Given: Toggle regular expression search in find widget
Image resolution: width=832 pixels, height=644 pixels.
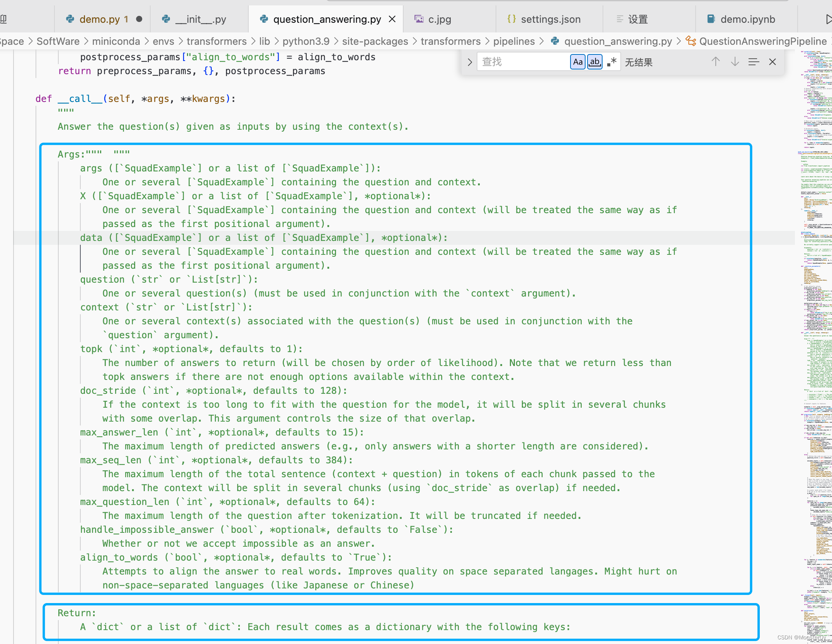Looking at the screenshot, I should [x=612, y=62].
